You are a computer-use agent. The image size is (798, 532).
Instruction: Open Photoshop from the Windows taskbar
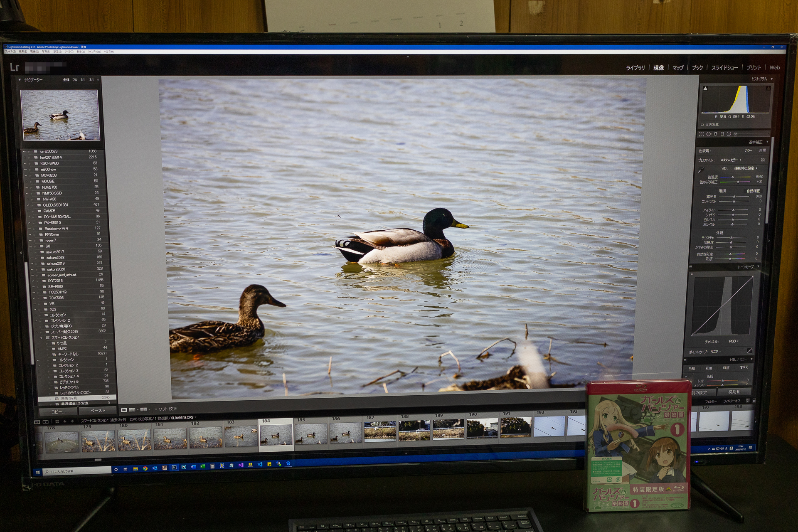click(184, 467)
